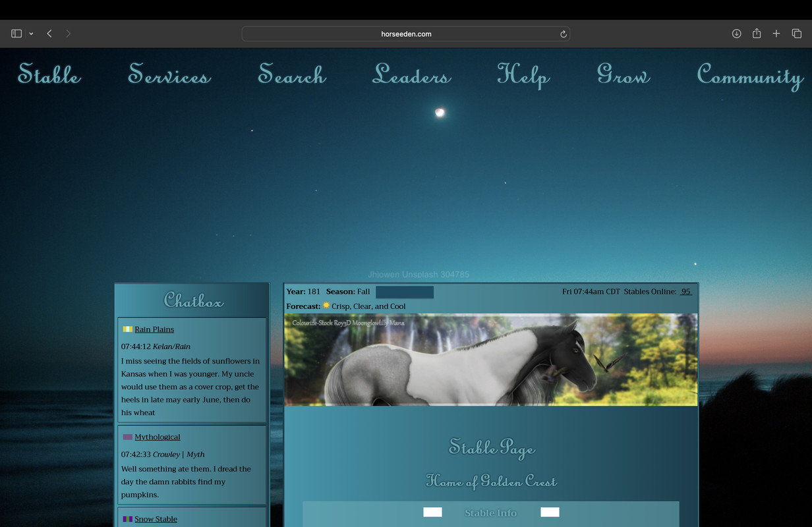This screenshot has height=527, width=812.
Task: Click the Year: 181 text
Action: [303, 292]
